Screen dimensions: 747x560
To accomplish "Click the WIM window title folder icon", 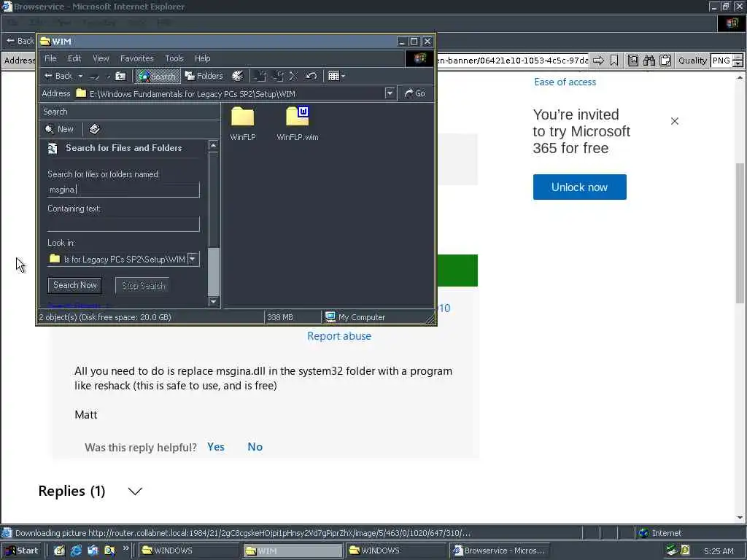I will tap(45, 42).
